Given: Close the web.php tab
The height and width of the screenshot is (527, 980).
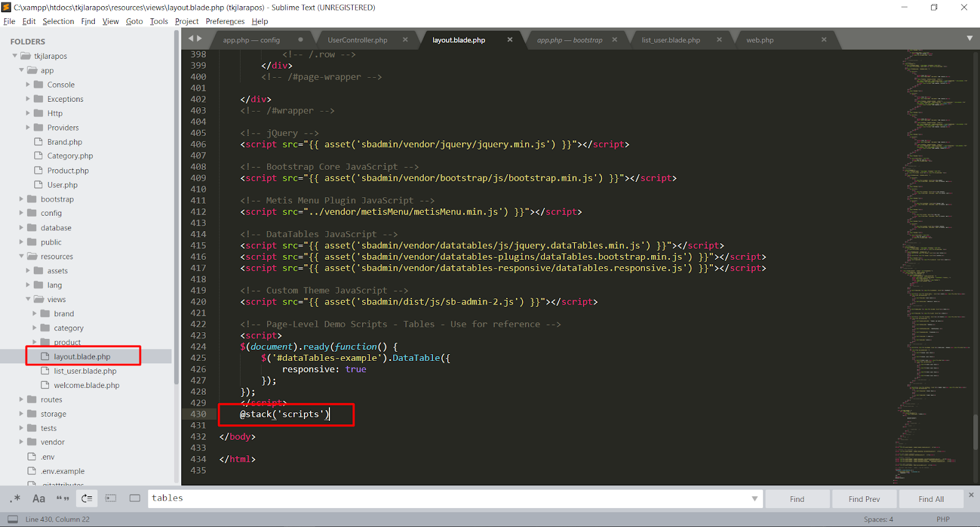Looking at the screenshot, I should point(824,39).
